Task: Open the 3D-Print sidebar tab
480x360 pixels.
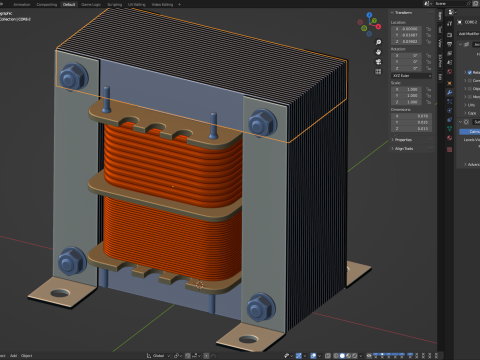Action: (440, 60)
